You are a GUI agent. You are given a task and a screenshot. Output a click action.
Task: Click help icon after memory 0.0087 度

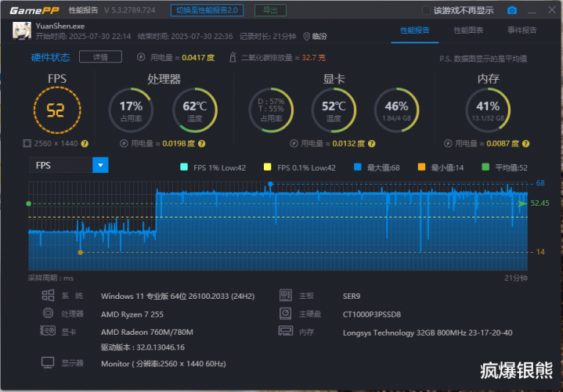[525, 144]
